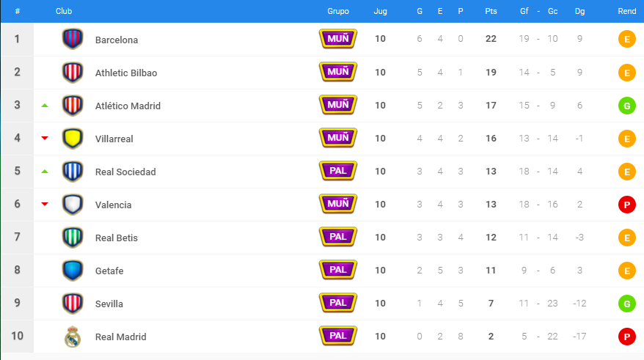Screen dimensions: 644x360
Task: Click Villarreal's yellow shield icon
Action: [73, 139]
